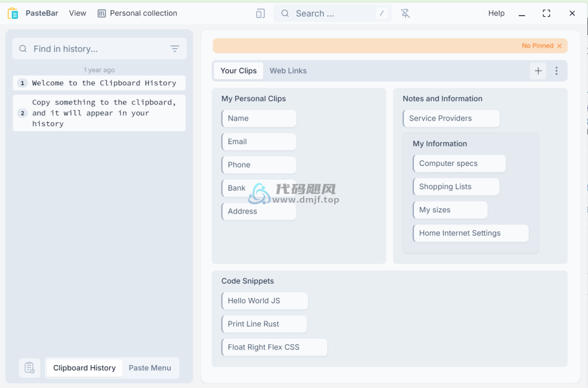Click the Find in history field
The height and width of the screenshot is (388, 588).
tap(99, 49)
